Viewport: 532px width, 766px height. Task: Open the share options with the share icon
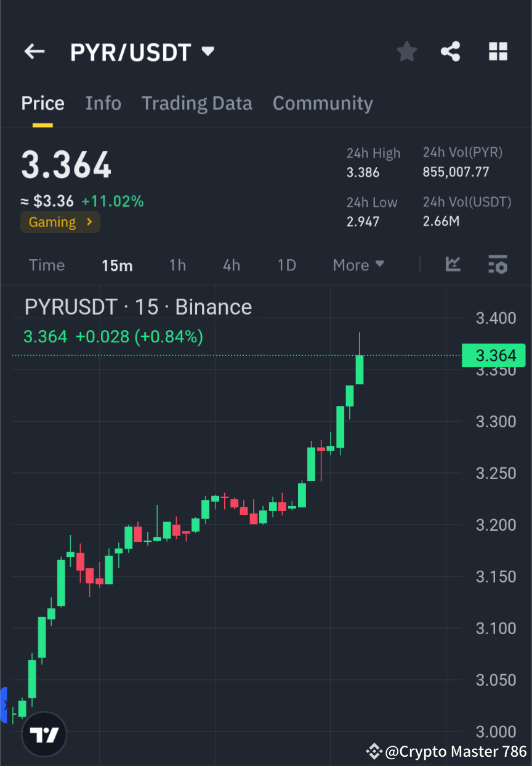click(451, 52)
